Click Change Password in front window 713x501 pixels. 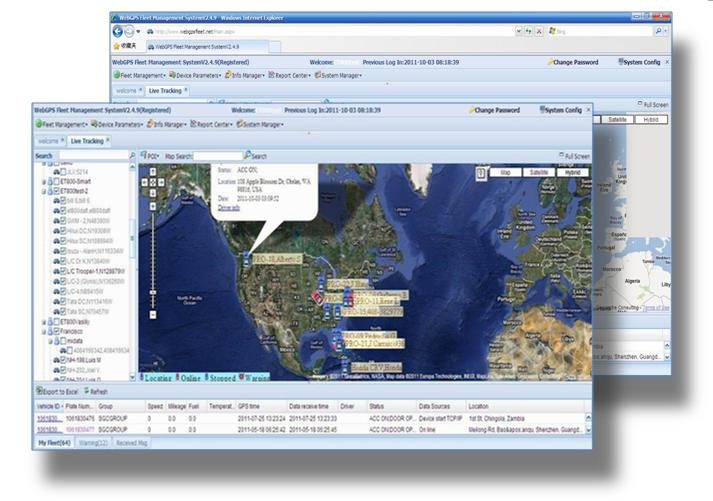(x=494, y=110)
